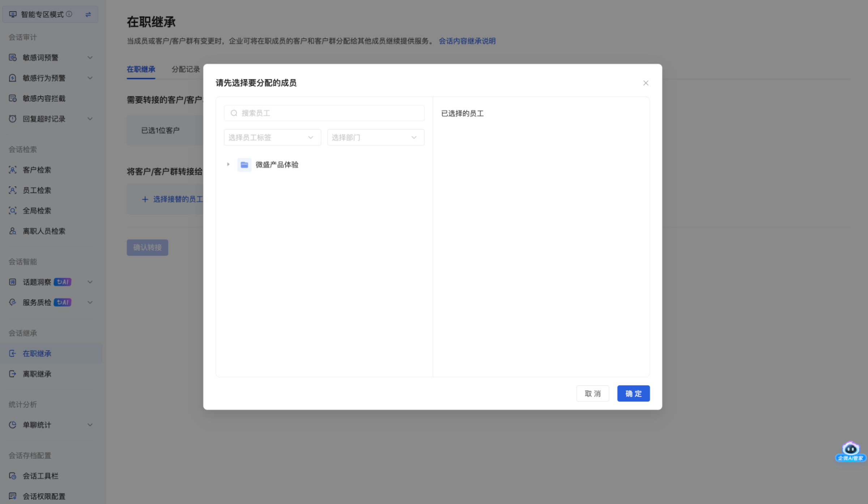Click the 离职人员检索 sidebar icon

(13, 231)
